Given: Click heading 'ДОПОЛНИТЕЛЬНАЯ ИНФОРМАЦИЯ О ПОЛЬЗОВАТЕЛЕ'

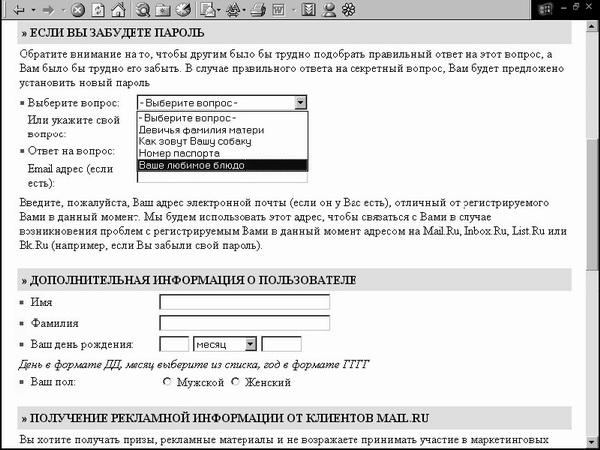Looking at the screenshot, I should tap(193, 280).
